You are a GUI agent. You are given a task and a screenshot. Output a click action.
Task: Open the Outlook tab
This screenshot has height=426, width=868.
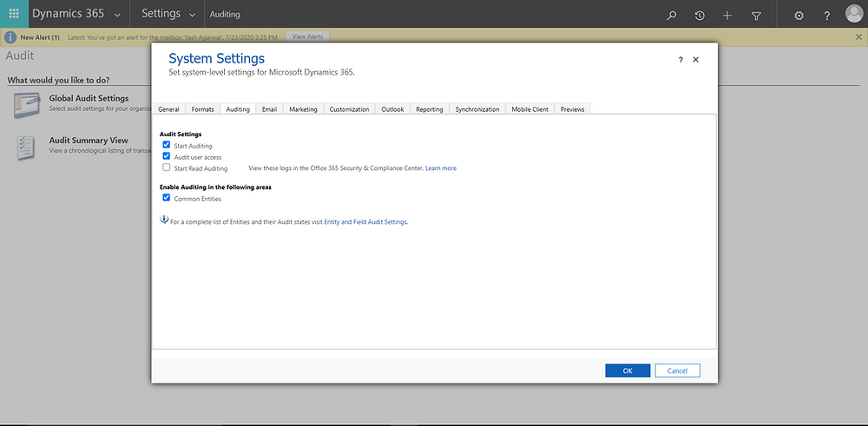(x=392, y=109)
